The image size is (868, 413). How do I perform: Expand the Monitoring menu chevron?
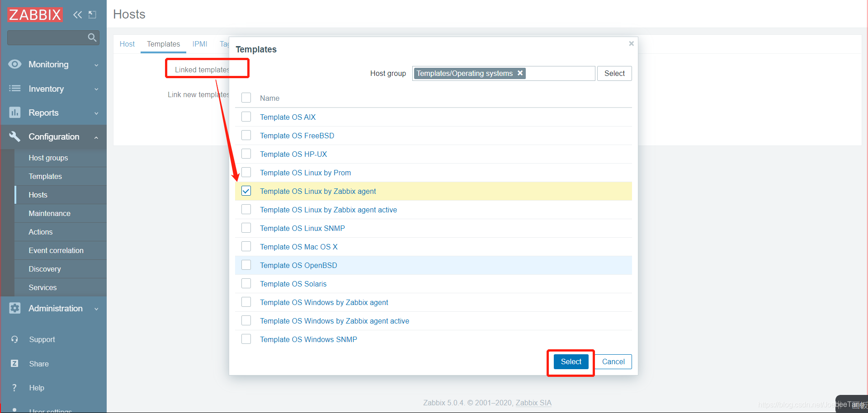96,65
